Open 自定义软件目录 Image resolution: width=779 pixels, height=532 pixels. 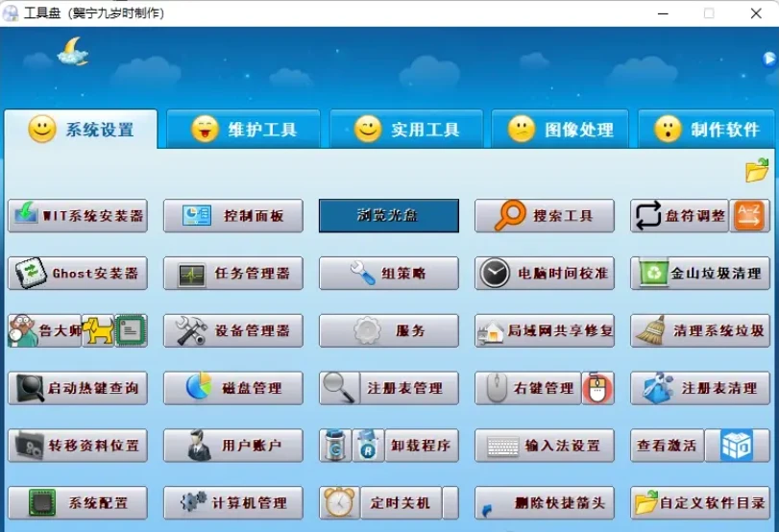click(700, 502)
